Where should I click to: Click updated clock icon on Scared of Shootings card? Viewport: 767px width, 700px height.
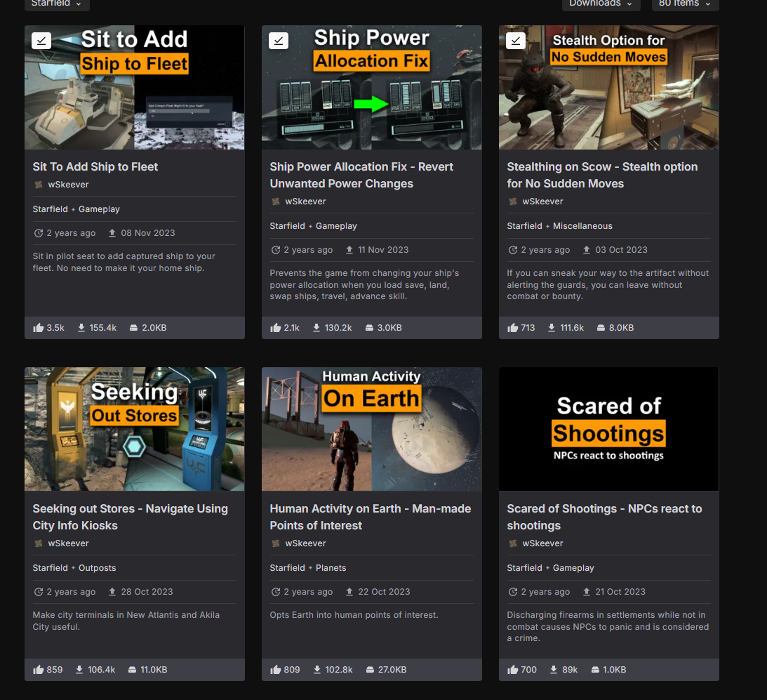(513, 592)
